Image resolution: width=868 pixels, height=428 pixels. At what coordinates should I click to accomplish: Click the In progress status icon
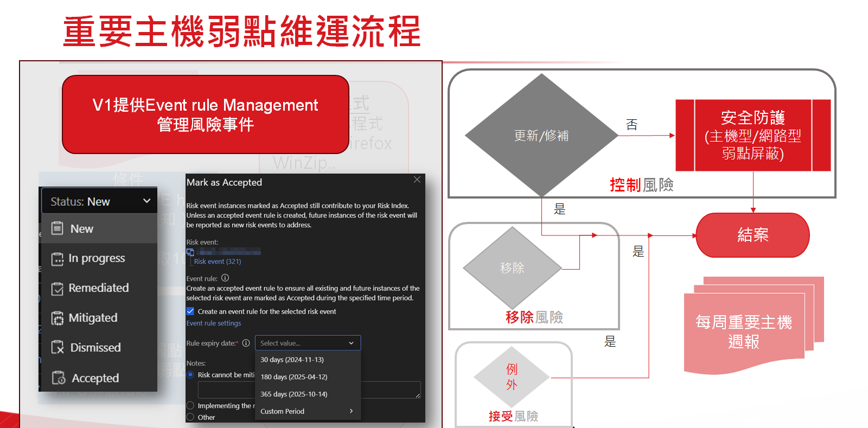(57, 259)
